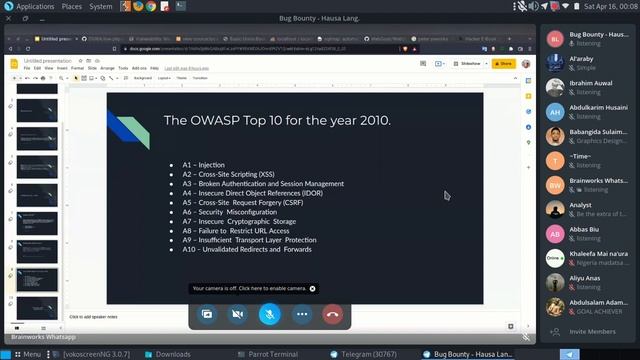Open the Slide menu
Image resolution: width=640 pixels, height=360 pixels.
92,68
